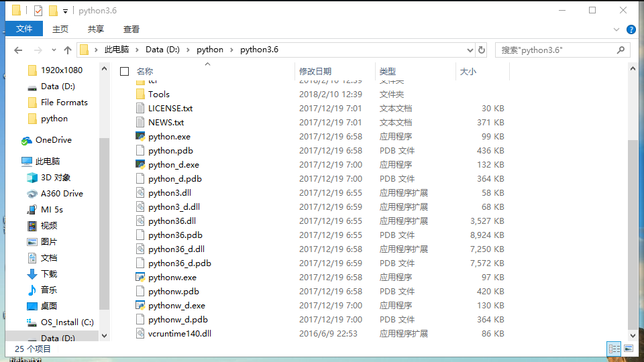Click the 视频 videos icon

32,226
